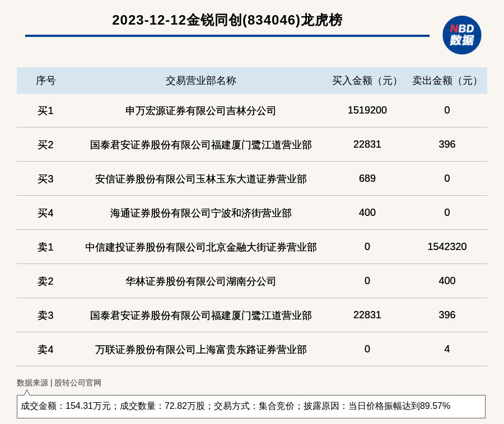Click 国泰君安证券 branch name in row 买2
504x424 pixels.
[x=201, y=145]
